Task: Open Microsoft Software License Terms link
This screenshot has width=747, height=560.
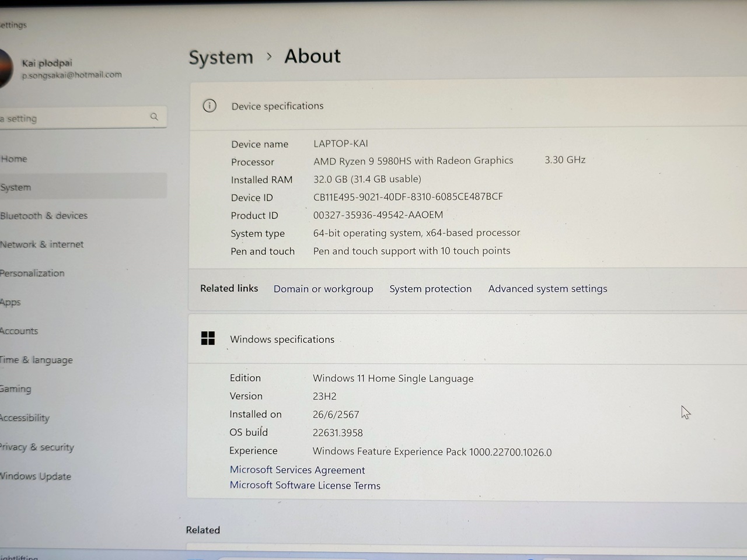Action: tap(305, 485)
